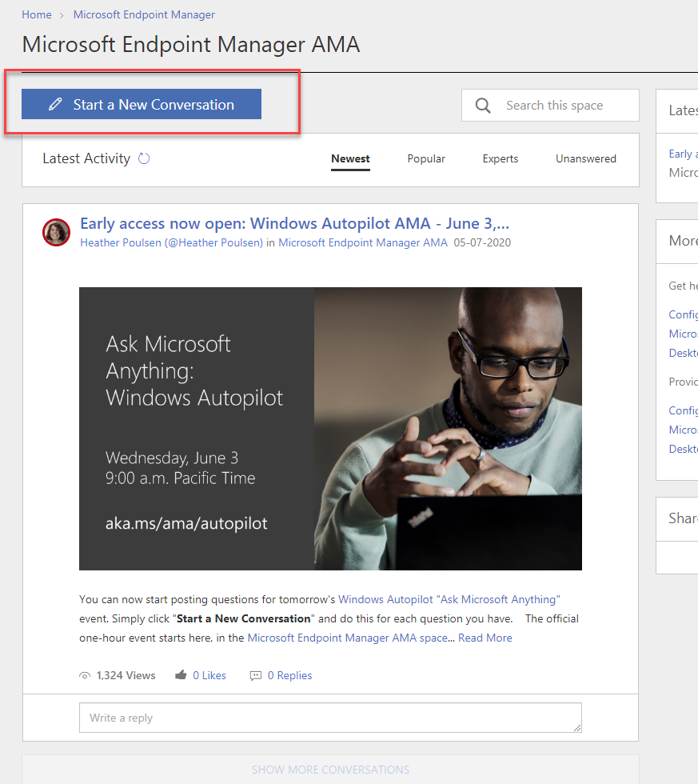Viewport: 698px width, 784px height.
Task: Refresh Latest Activity with circular arrow icon
Action: 144,158
